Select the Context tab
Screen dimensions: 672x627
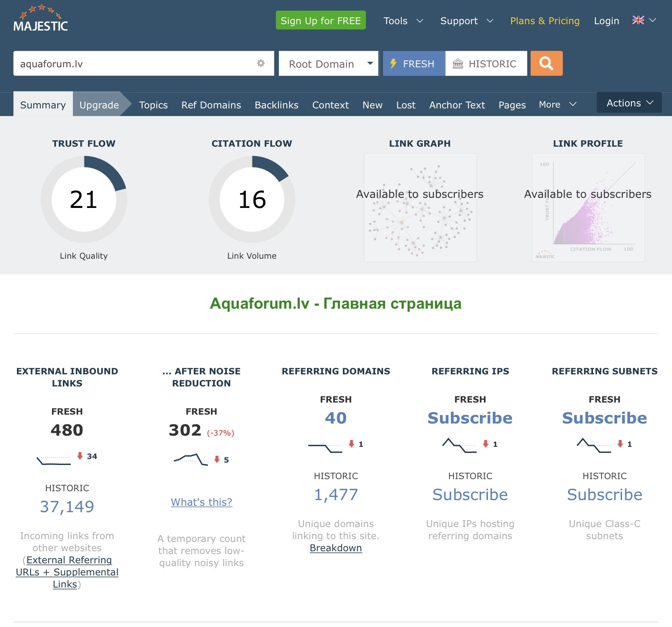pos(330,105)
